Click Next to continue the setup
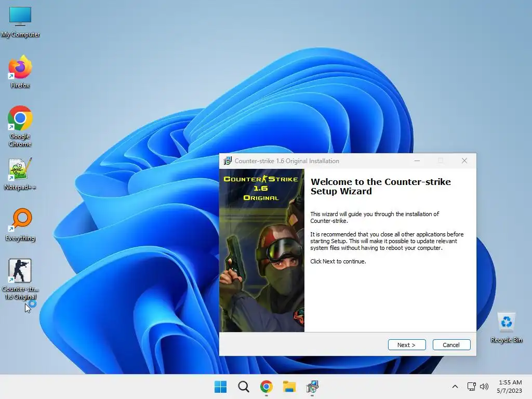 tap(407, 345)
